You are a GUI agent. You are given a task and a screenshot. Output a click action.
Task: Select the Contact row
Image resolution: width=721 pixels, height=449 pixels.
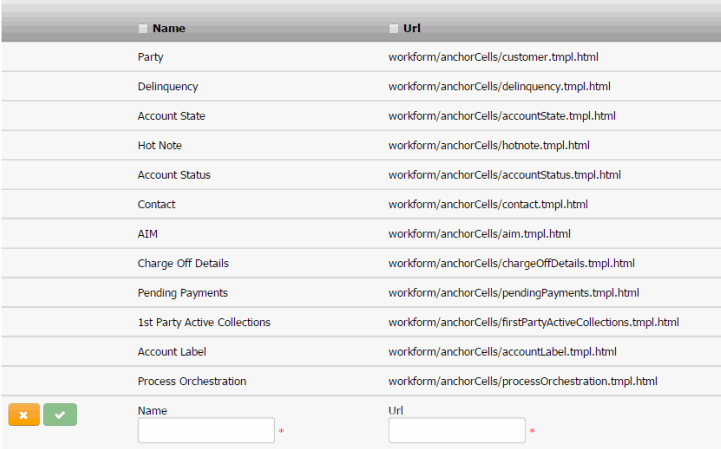(157, 204)
